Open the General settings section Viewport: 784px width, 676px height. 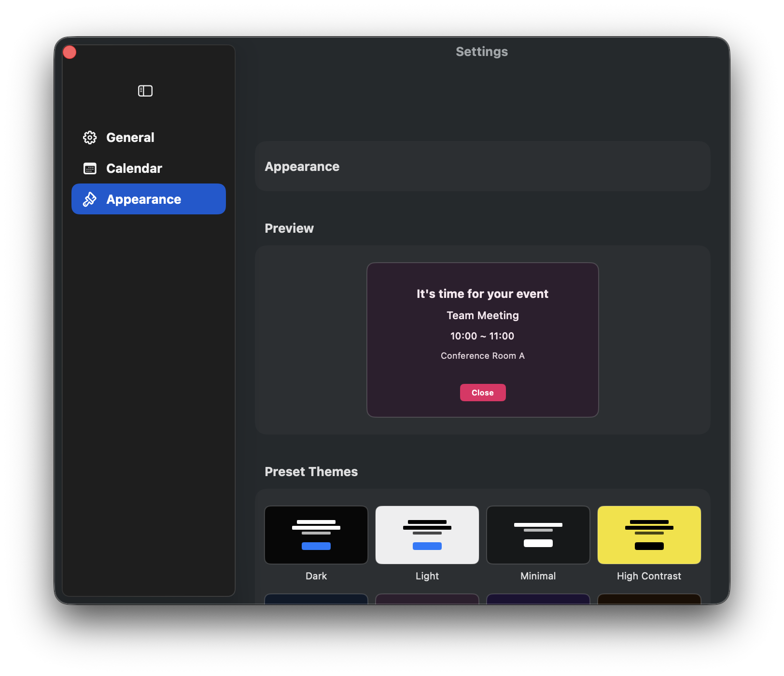(x=130, y=138)
